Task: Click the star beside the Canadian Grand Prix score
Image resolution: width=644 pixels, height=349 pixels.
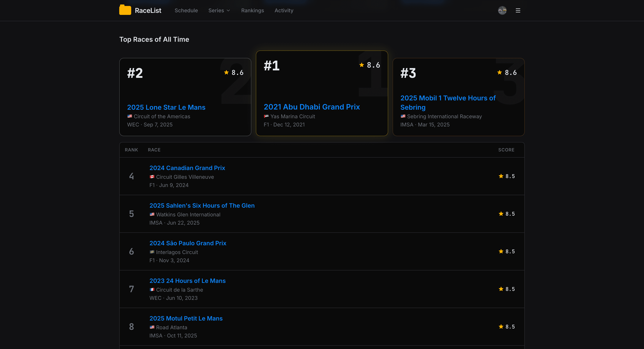Action: [x=501, y=176]
